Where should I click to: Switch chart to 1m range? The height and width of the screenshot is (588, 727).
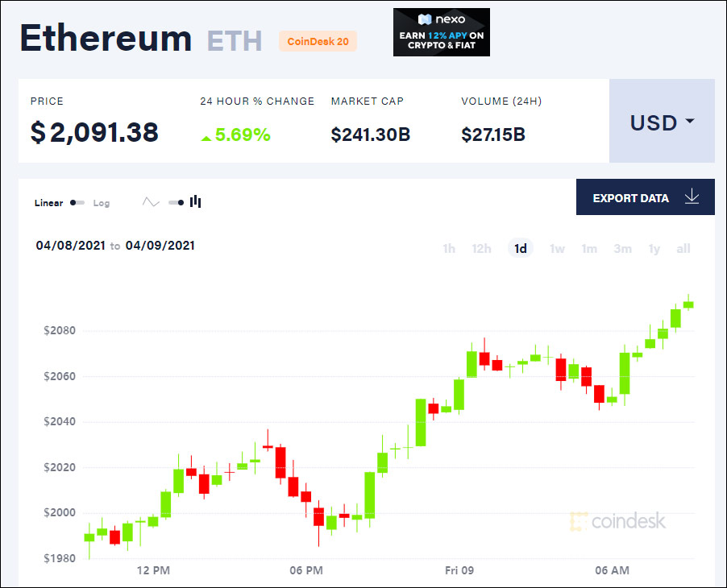click(x=589, y=249)
